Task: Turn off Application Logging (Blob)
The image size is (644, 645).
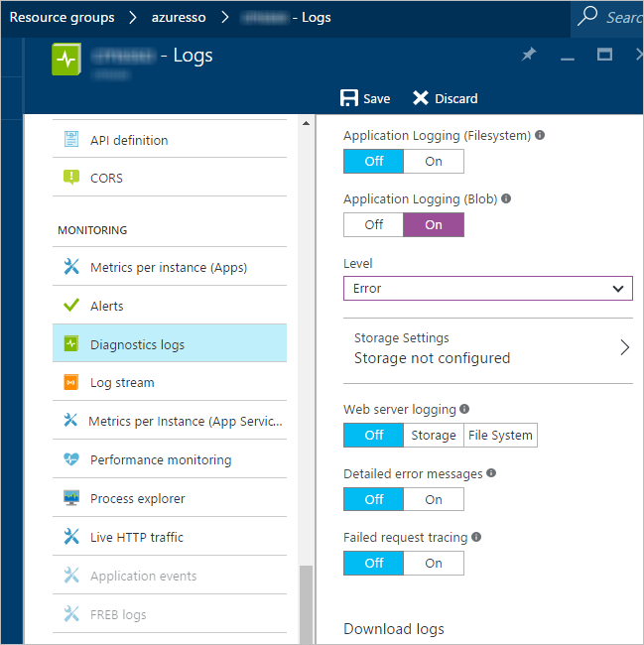Action: 373,224
